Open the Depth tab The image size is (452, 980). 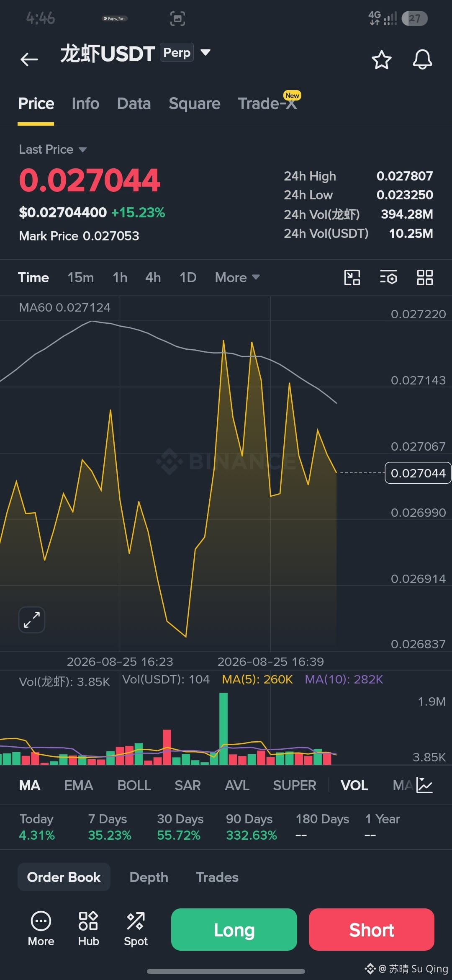tap(149, 877)
